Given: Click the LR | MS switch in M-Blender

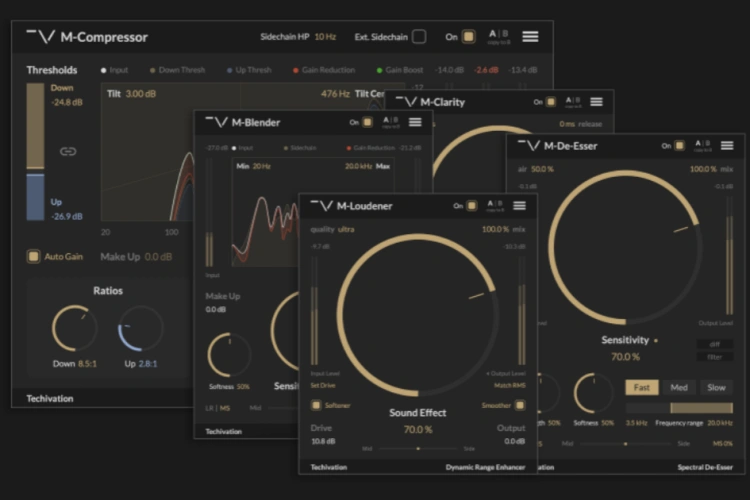Looking at the screenshot, I should [218, 408].
